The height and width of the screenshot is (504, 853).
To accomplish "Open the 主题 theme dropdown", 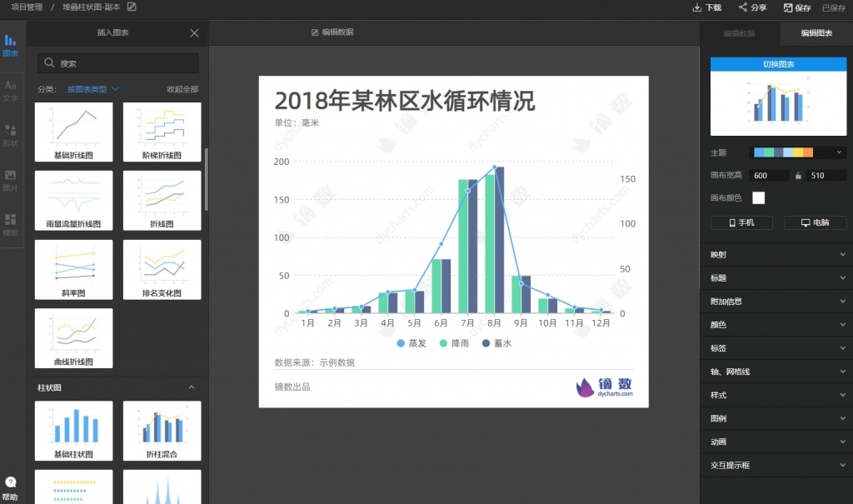I will pyautogui.click(x=841, y=152).
